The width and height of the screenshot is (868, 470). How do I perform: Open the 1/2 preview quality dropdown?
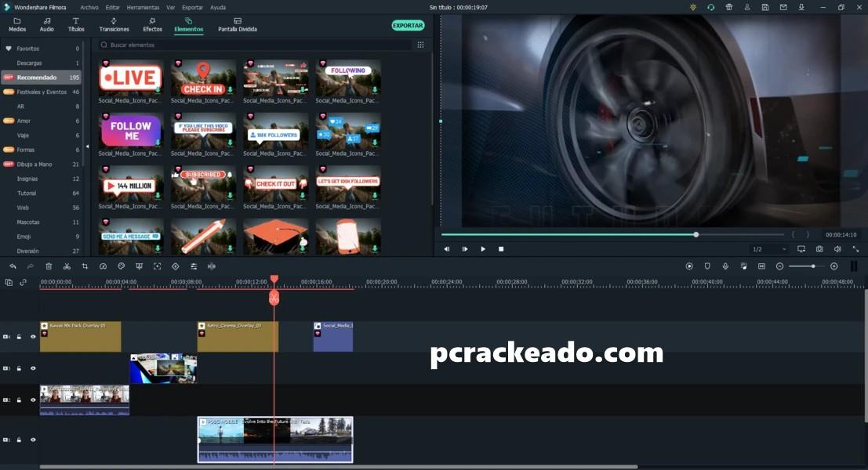(768, 249)
